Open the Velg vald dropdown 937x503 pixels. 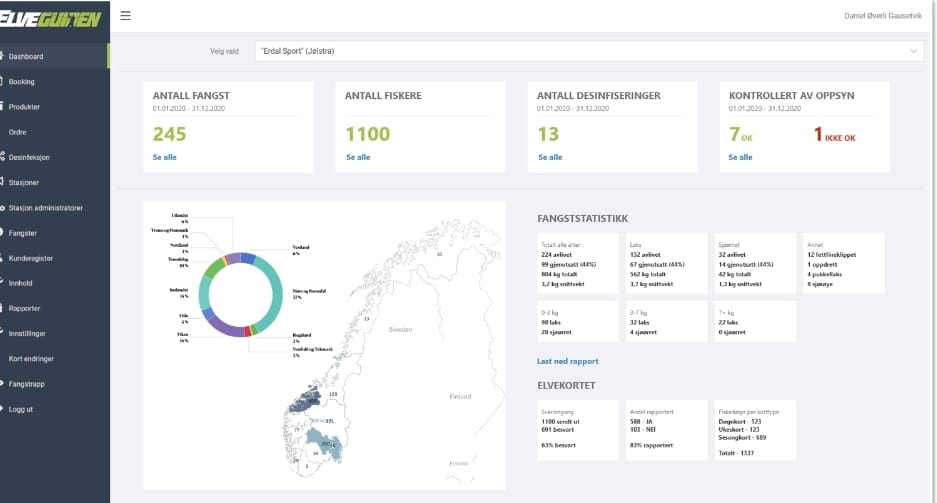point(590,50)
